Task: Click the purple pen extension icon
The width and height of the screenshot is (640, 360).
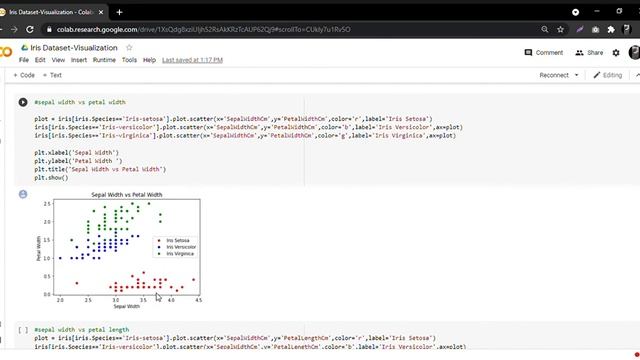Action: 580,29
